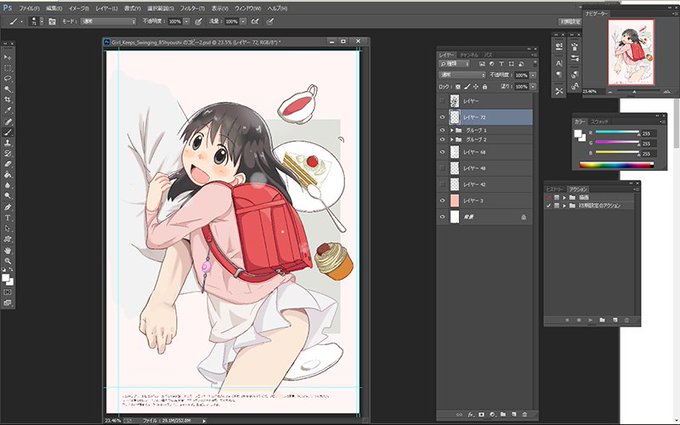Select the Crop tool
Image resolution: width=680 pixels, height=425 pixels.
7,100
